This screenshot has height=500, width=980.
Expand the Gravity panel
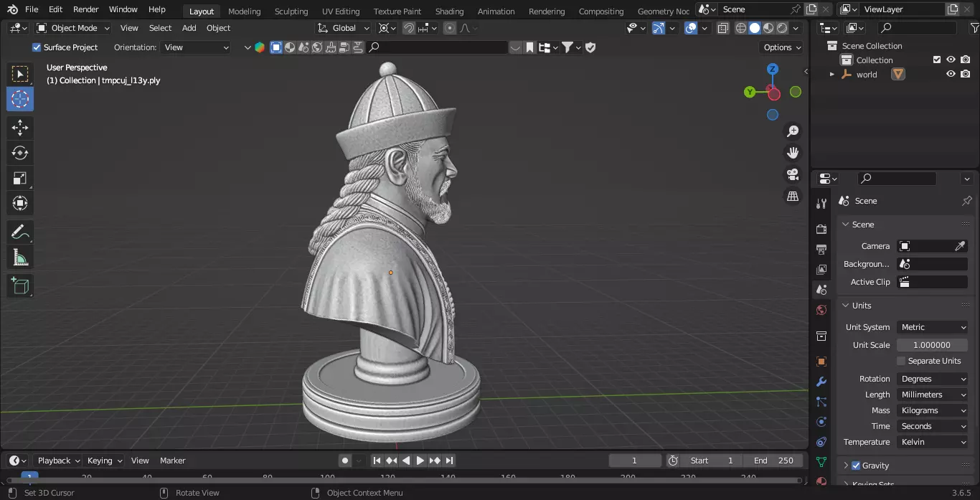click(846, 466)
